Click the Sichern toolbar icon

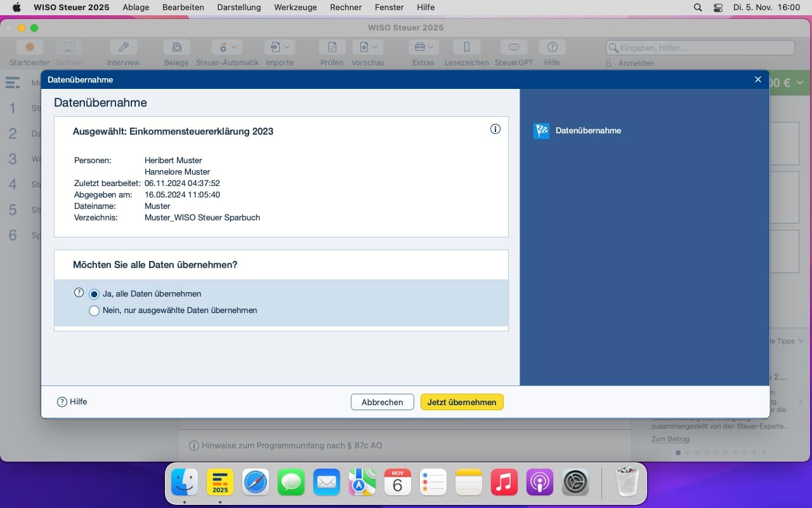[x=69, y=48]
